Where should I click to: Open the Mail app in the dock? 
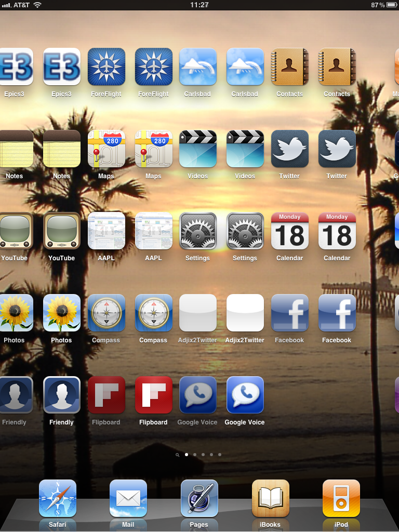[128, 498]
